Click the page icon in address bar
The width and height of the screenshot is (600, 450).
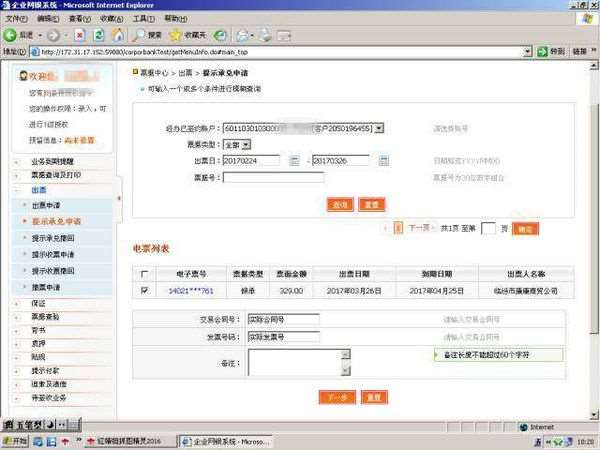pyautogui.click(x=35, y=52)
